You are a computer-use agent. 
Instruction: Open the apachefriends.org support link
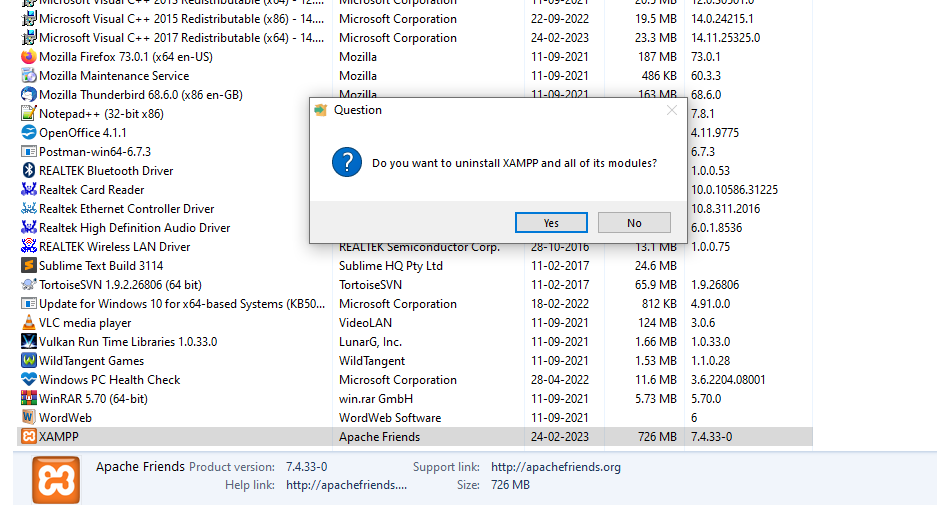click(x=556, y=467)
